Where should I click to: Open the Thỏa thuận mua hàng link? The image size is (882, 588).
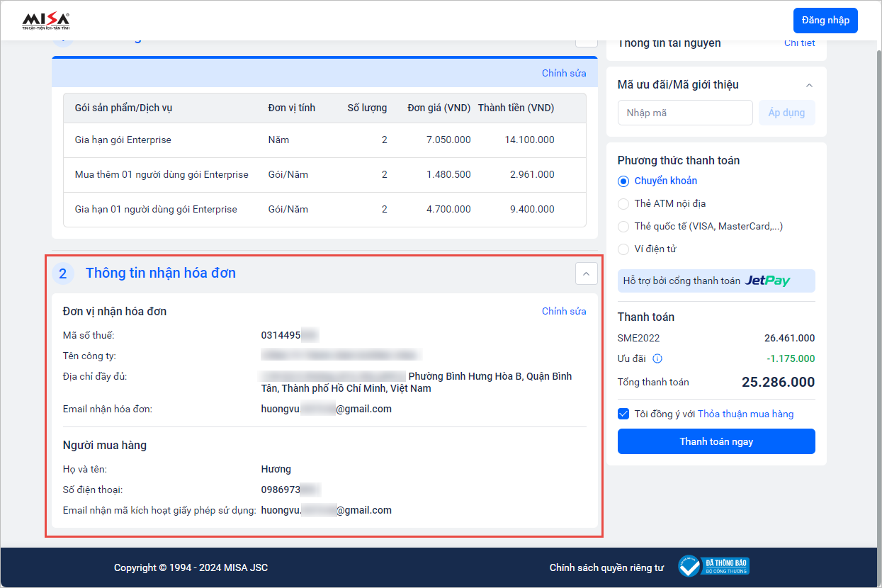coord(745,414)
